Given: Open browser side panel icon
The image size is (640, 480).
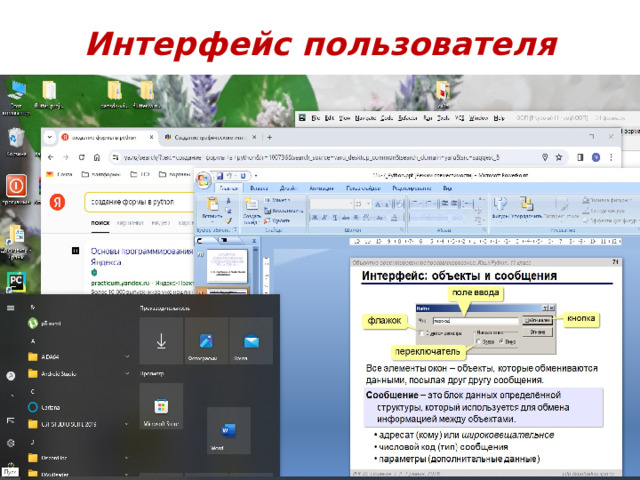Looking at the screenshot, I should point(580,157).
